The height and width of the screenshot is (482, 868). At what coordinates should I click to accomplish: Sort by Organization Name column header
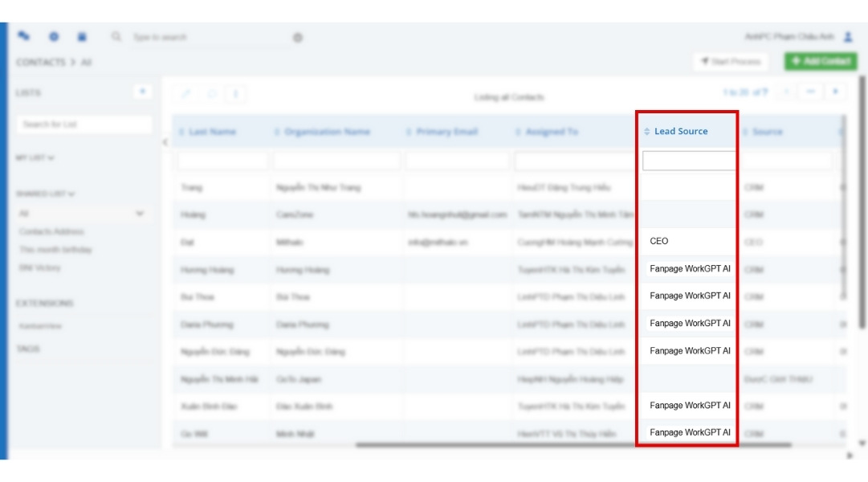(x=326, y=132)
